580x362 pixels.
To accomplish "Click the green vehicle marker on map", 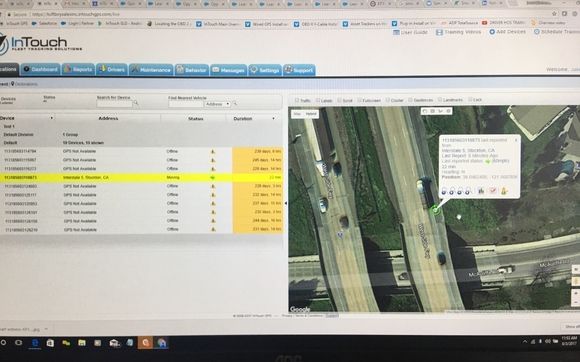I will tap(435, 210).
